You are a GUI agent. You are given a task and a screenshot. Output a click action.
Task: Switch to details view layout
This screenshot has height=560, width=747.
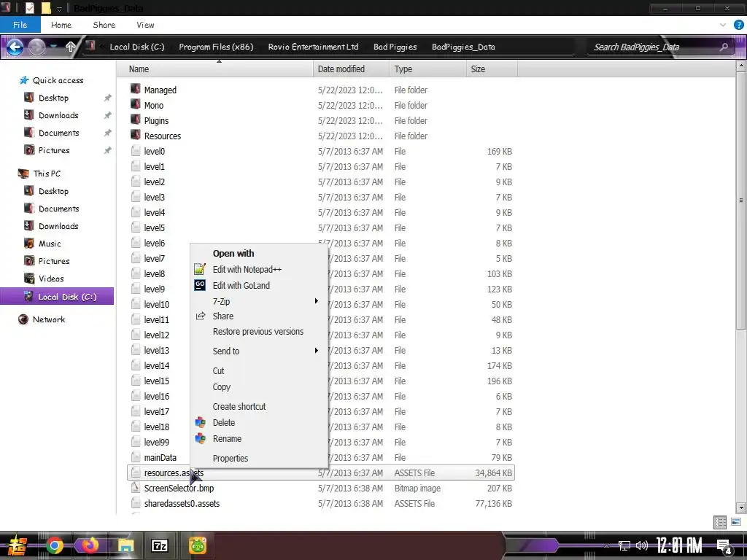[720, 522]
